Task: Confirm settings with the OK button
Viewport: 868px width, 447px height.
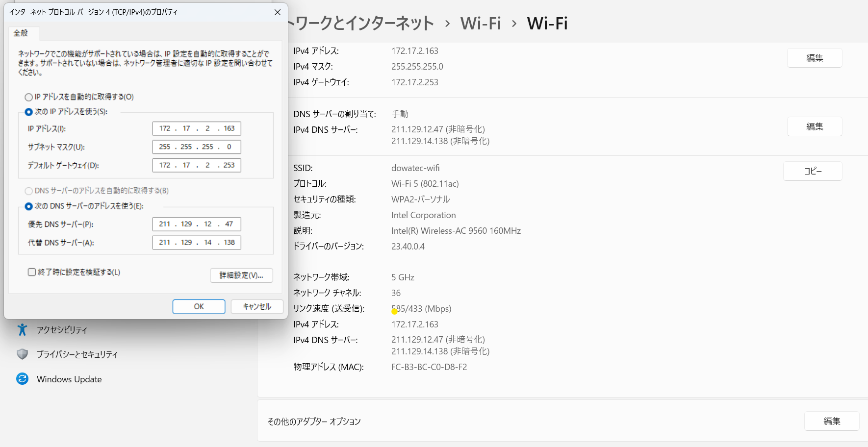Action: click(x=199, y=306)
